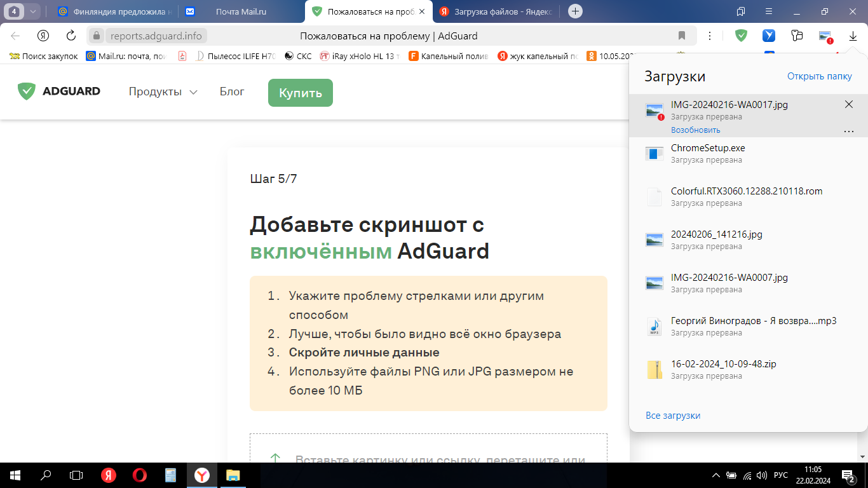Switch to the Почта Mail.ru tab
This screenshot has height=488, width=868.
pos(241,11)
